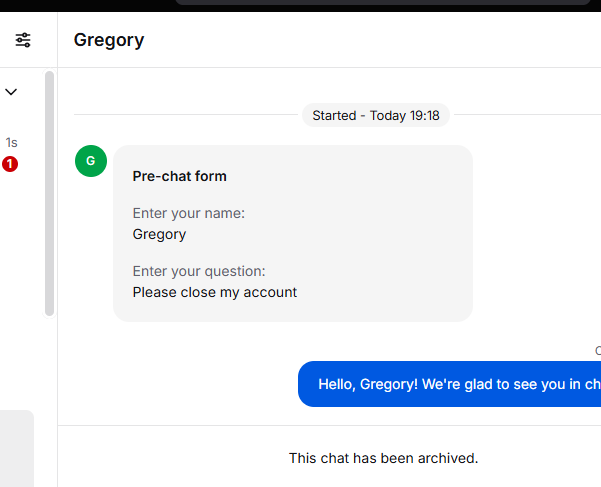Image resolution: width=601 pixels, height=487 pixels.
Task: Open the chat list filter settings icon
Action: coord(23,40)
